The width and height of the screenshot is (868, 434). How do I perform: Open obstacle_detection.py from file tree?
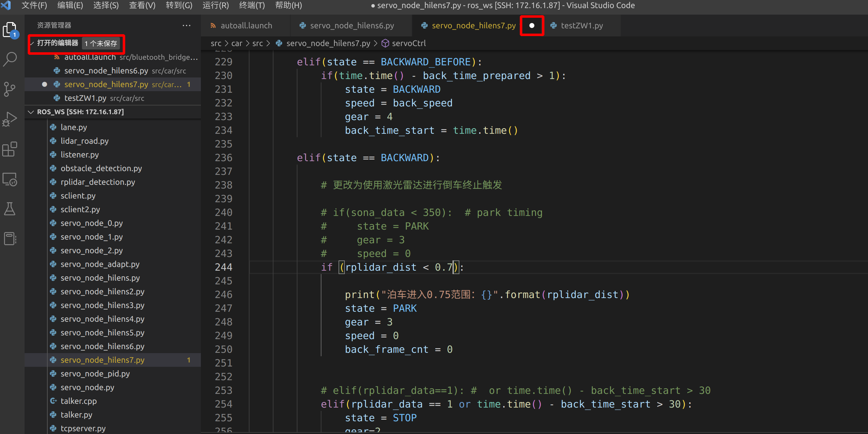[x=101, y=168]
